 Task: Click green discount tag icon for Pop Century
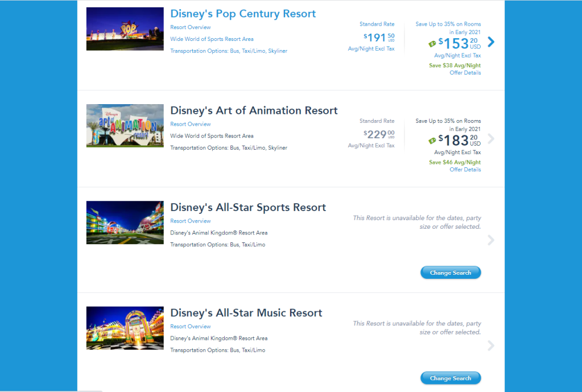click(432, 43)
